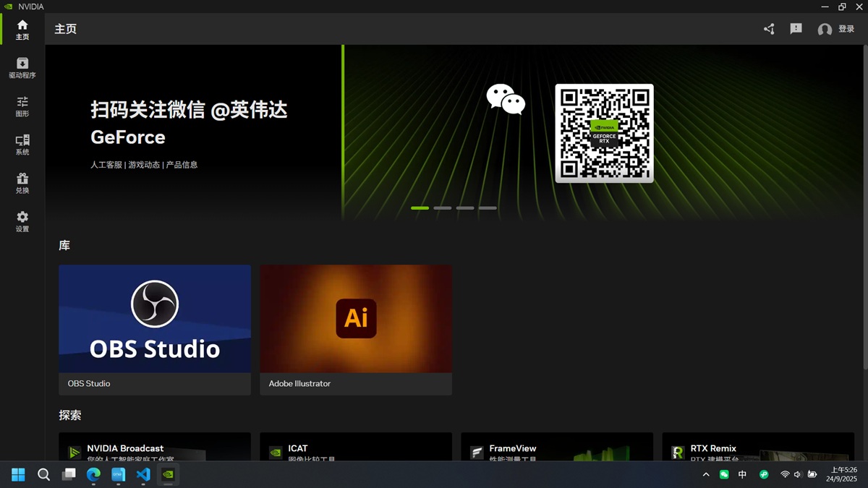Open the NVIDIA Broadcast explore card
This screenshot has width=868, height=488.
(x=155, y=448)
